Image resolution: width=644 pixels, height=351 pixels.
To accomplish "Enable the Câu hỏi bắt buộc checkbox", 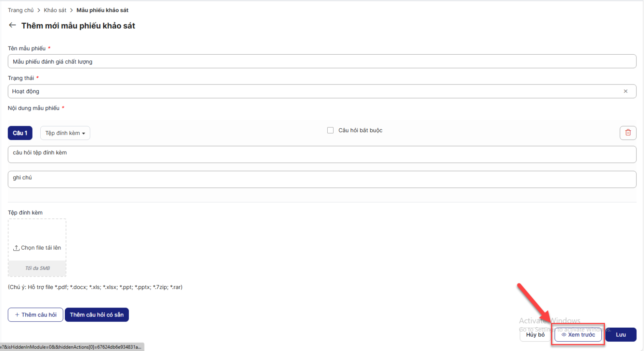I will [x=330, y=130].
